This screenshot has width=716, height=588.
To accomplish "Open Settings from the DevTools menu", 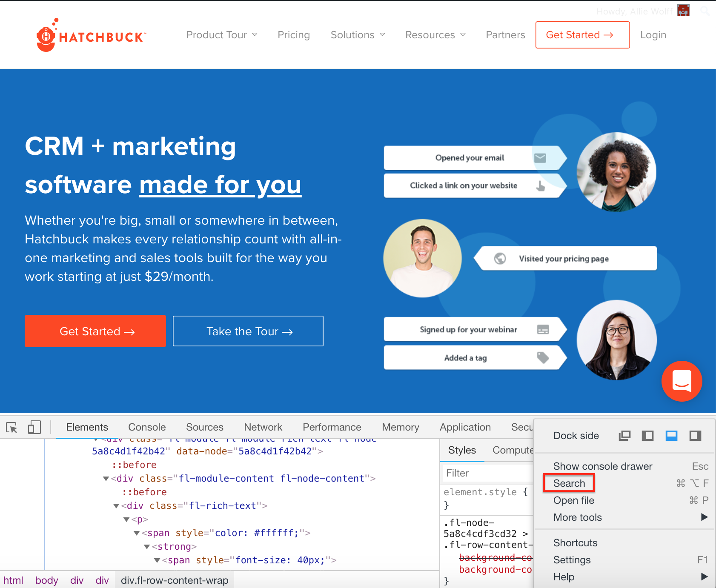I will [625, 560].
